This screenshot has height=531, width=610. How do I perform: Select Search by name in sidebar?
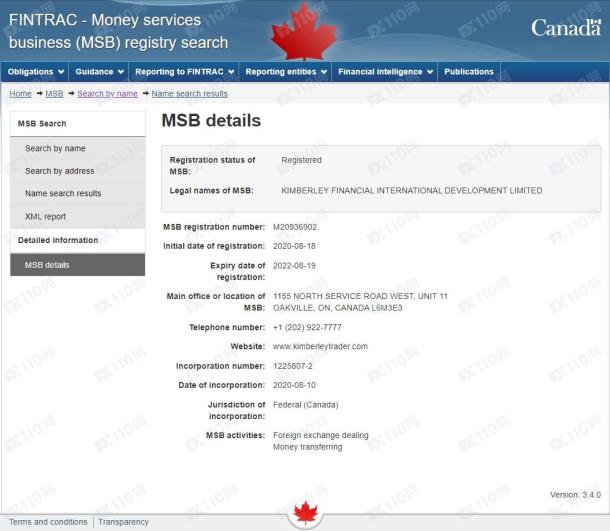77,148
